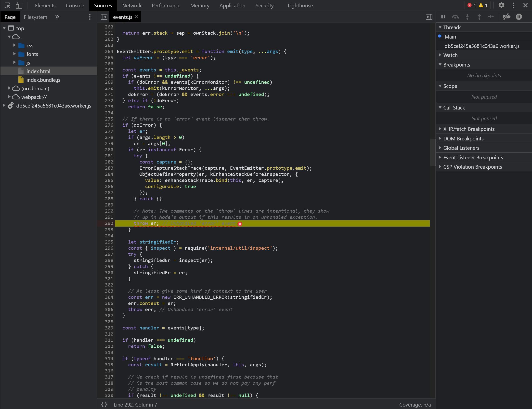Expand the DOM Breakpoints section
This screenshot has height=409, width=532.
(x=463, y=138)
